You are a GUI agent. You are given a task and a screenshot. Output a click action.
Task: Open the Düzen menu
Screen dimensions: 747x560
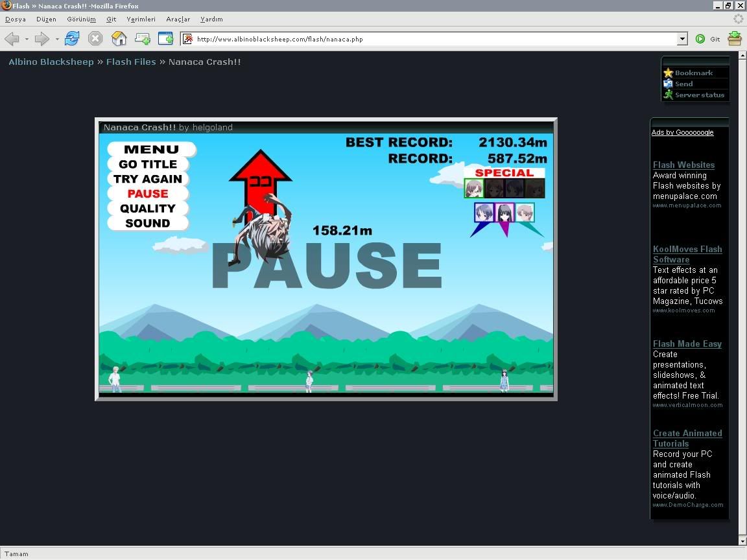coord(46,19)
